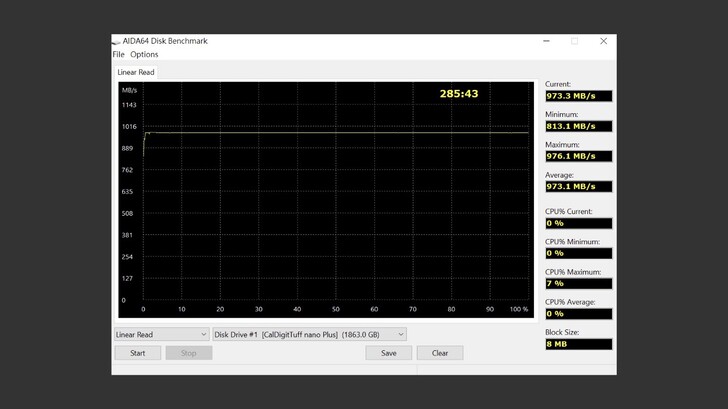This screenshot has height=409, width=728.
Task: Click the elapsed timer on the graph
Action: pyautogui.click(x=459, y=94)
